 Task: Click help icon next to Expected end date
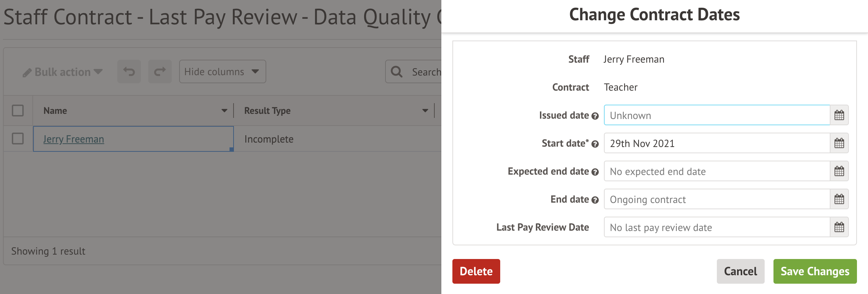click(595, 172)
